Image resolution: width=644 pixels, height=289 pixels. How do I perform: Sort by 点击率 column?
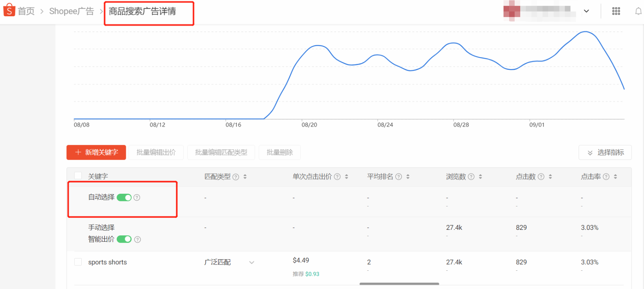[x=615, y=177]
